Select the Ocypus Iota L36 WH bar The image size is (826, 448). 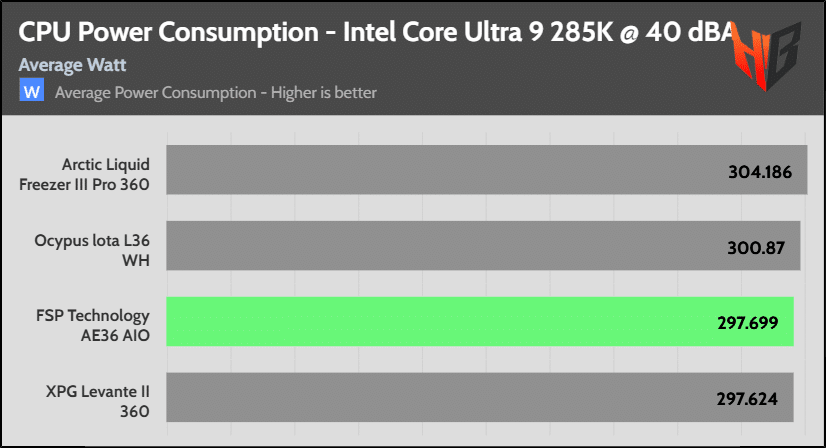point(484,246)
